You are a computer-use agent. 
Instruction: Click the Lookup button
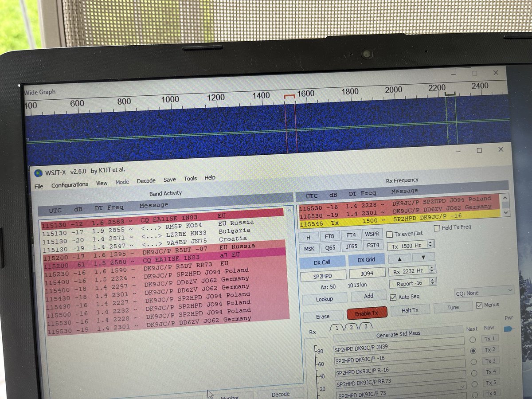coord(325,299)
